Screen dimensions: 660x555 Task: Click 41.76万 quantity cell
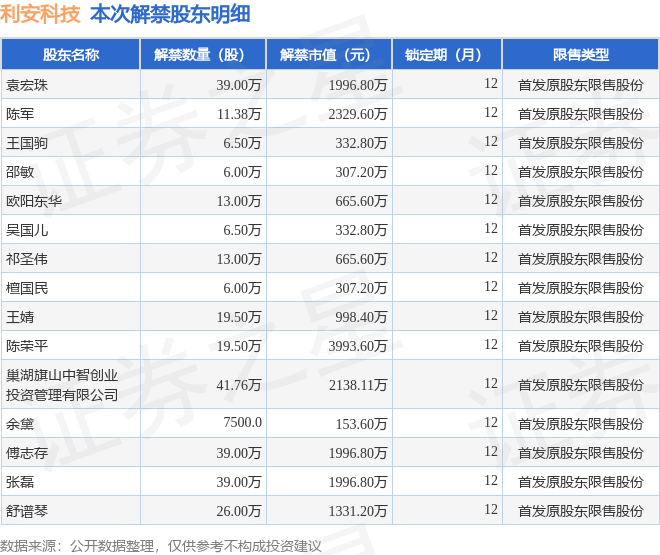coord(239,385)
